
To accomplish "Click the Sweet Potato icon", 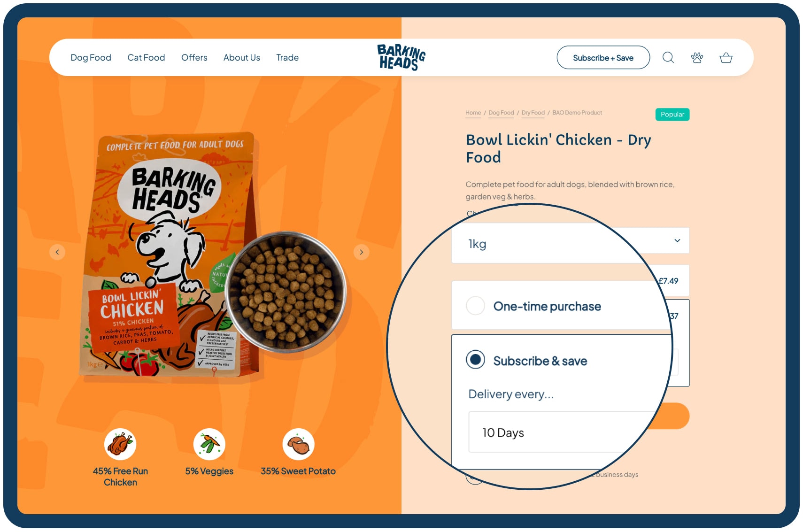I will tap(298, 444).
